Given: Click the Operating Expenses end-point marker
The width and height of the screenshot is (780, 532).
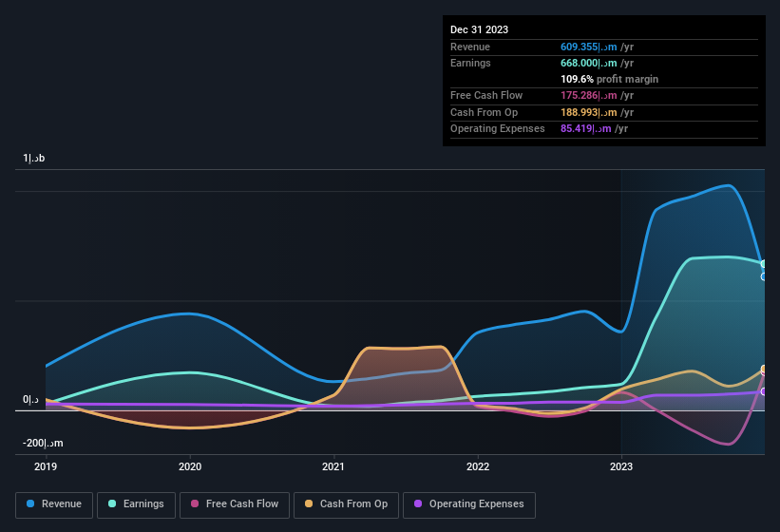Looking at the screenshot, I should click(764, 391).
